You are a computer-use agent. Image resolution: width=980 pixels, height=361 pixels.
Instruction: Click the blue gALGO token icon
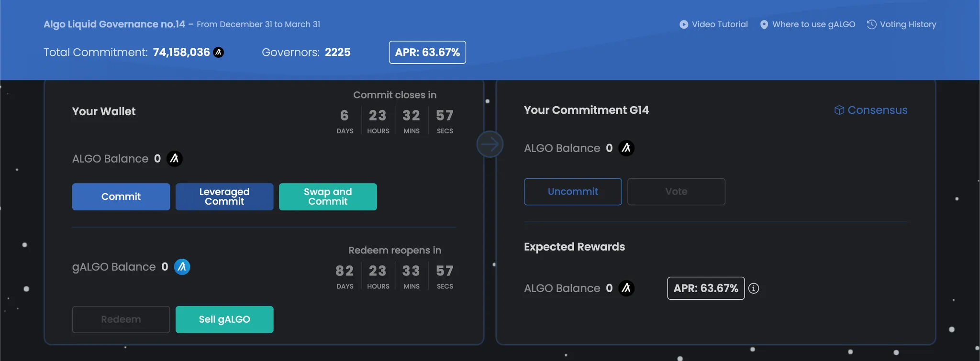[x=182, y=267]
